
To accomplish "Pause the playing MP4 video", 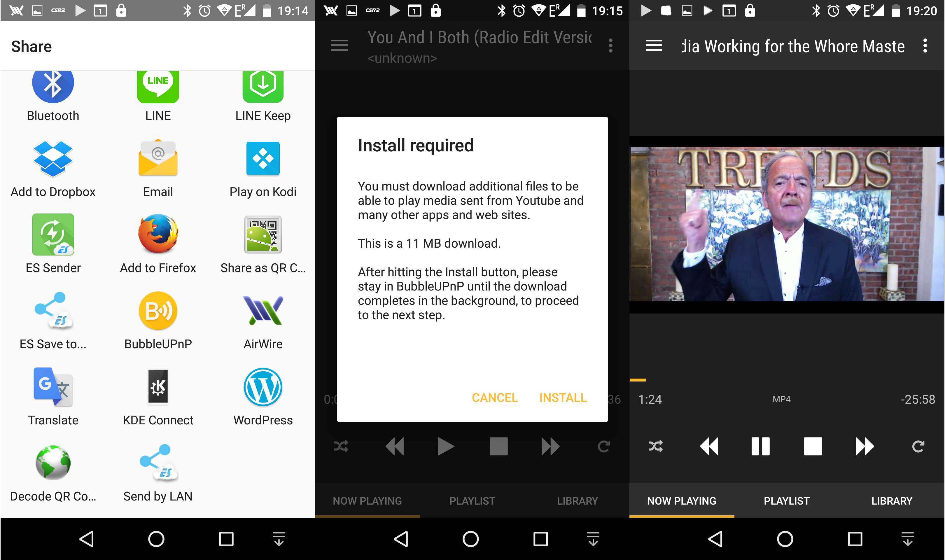I will (760, 447).
